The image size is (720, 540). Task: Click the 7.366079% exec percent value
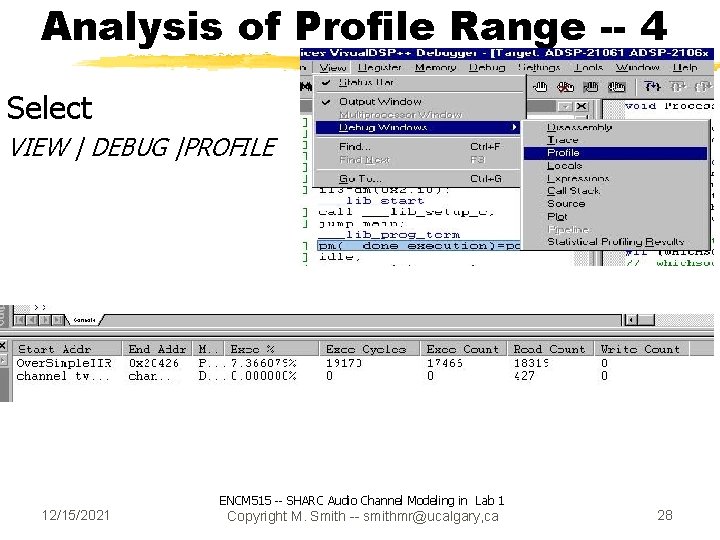point(264,363)
